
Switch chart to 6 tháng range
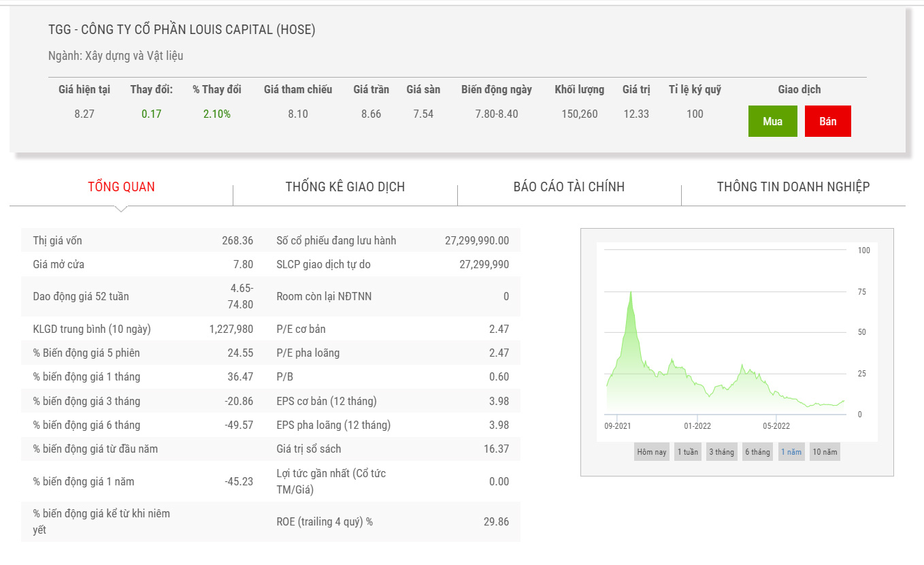coord(757,452)
